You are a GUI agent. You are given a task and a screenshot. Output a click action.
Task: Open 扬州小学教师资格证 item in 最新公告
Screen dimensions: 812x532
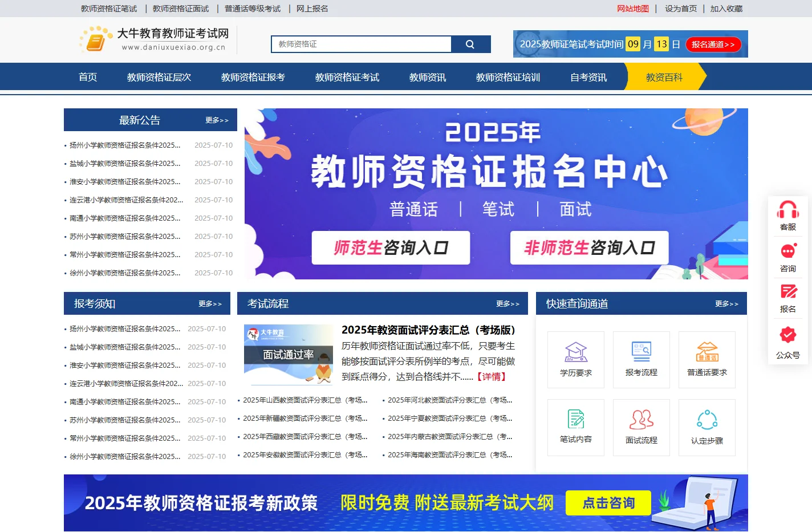[x=125, y=145]
